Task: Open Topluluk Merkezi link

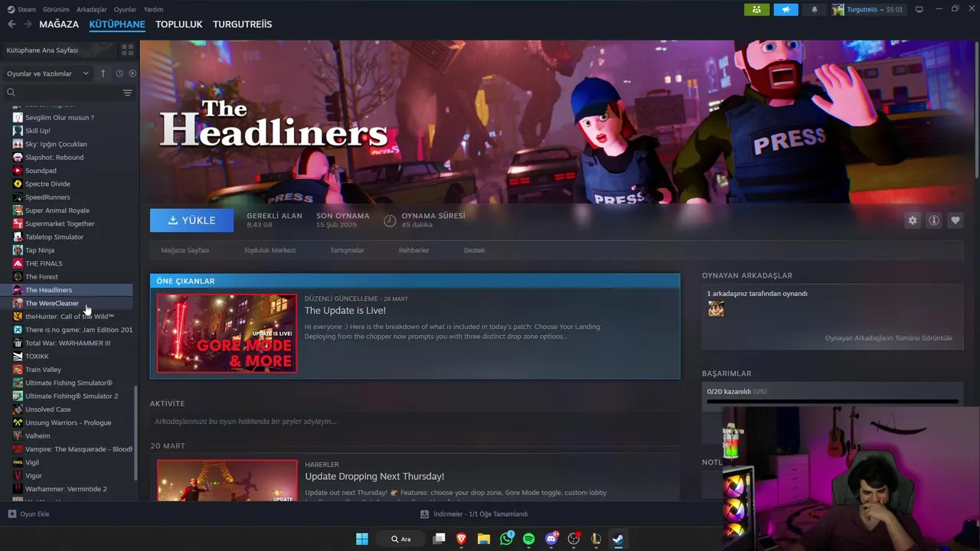Action: coord(269,250)
